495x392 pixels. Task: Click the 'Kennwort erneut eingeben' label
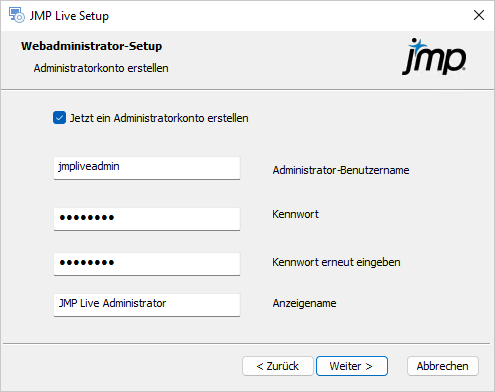tap(336, 262)
